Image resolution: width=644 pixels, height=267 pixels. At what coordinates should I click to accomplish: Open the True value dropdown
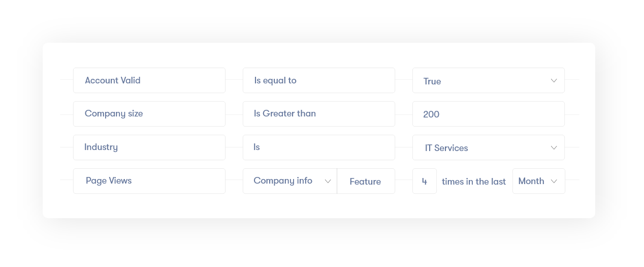488,81
